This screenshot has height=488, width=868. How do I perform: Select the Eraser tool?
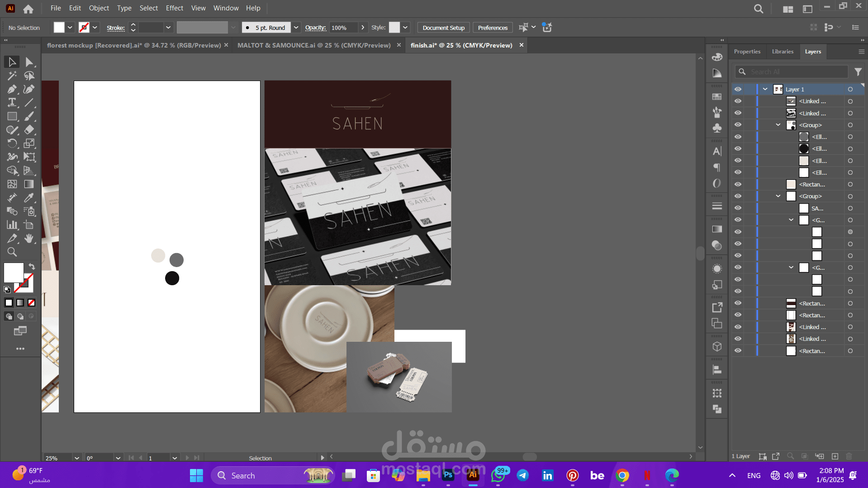(29, 130)
